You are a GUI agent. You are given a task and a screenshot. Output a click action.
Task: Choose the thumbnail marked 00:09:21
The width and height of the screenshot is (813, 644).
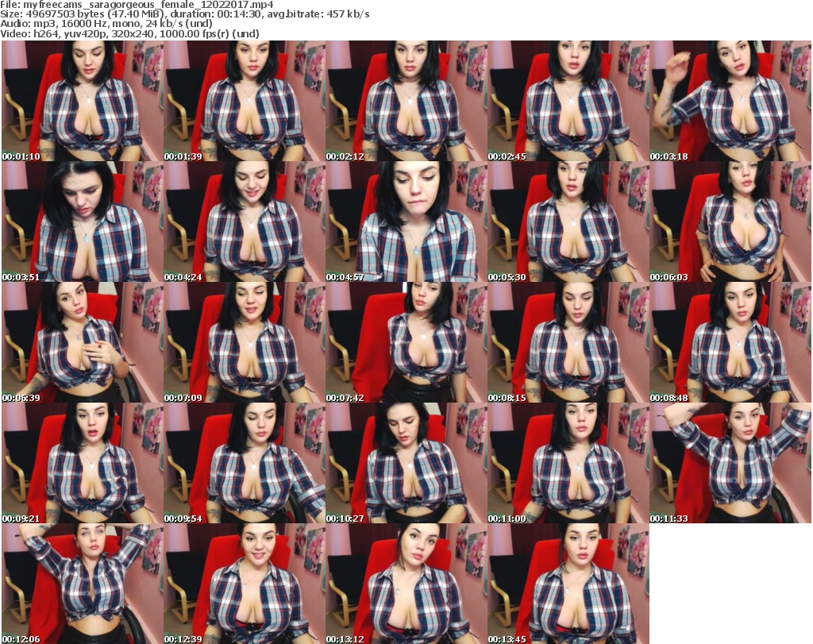(x=83, y=462)
